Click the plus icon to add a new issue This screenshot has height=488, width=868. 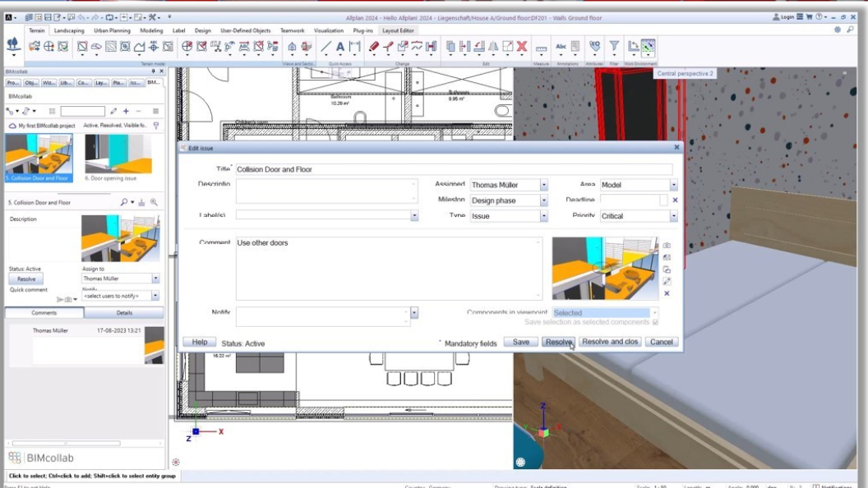[x=126, y=111]
